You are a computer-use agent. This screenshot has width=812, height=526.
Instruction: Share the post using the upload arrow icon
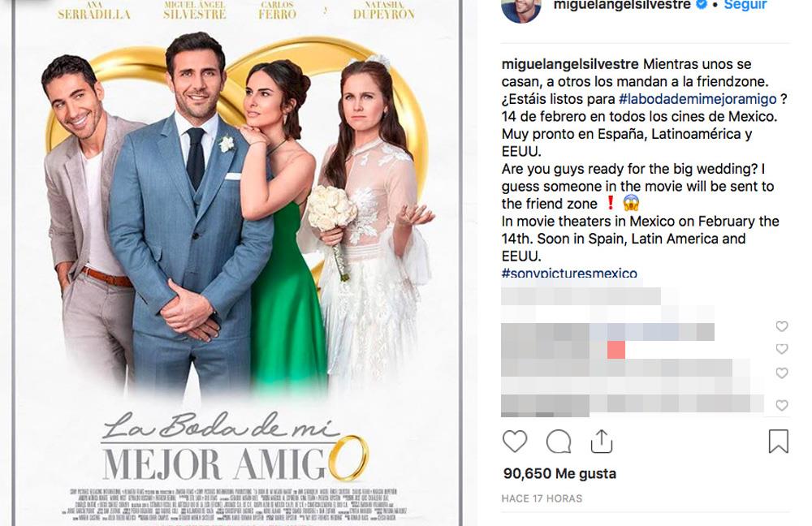[x=601, y=442]
